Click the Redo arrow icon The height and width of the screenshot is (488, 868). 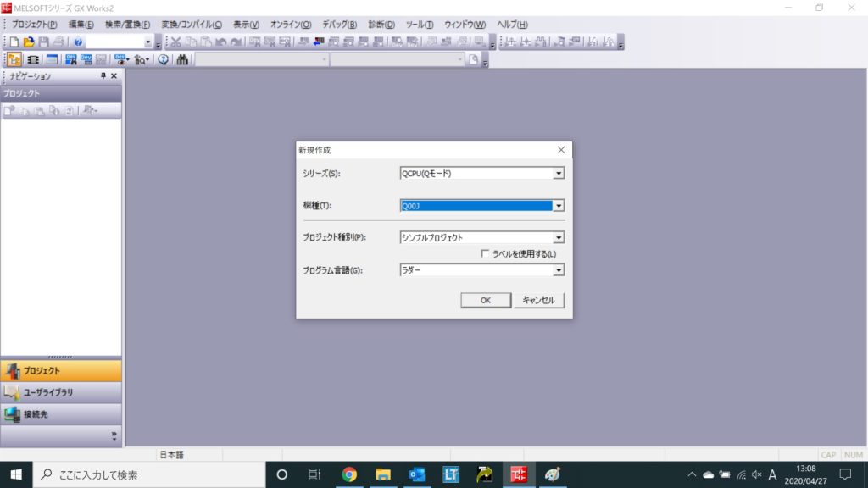[x=236, y=42]
